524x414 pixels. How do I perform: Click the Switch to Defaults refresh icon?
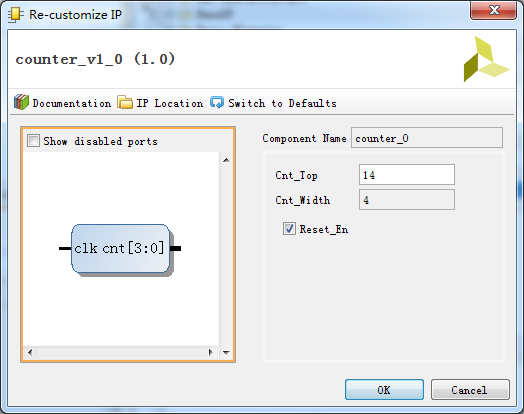point(217,103)
